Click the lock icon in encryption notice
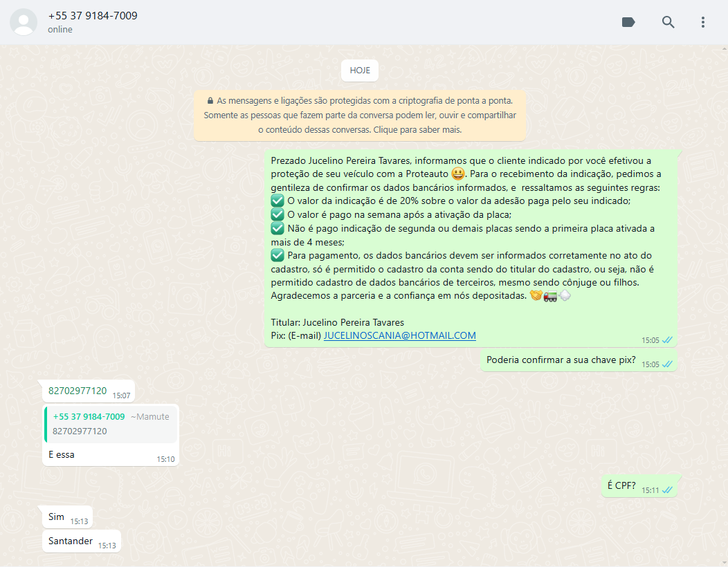 pos(210,100)
